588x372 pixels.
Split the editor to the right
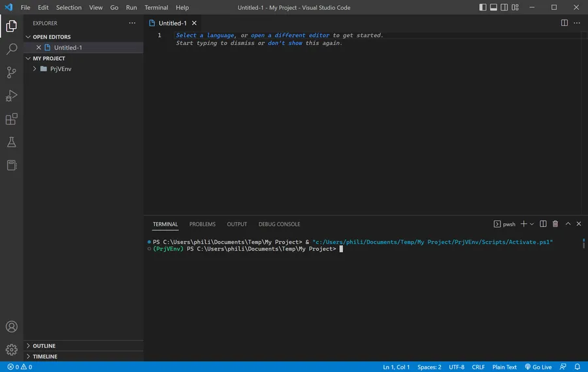564,23
